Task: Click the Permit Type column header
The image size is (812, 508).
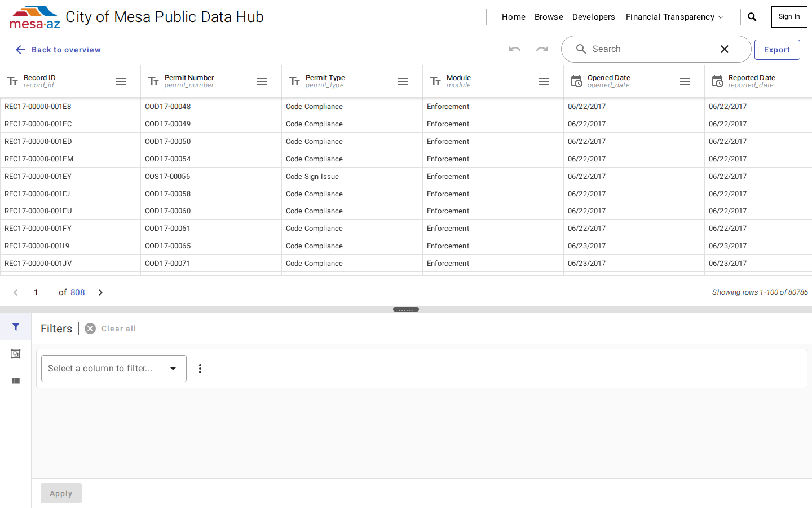Action: [352, 81]
